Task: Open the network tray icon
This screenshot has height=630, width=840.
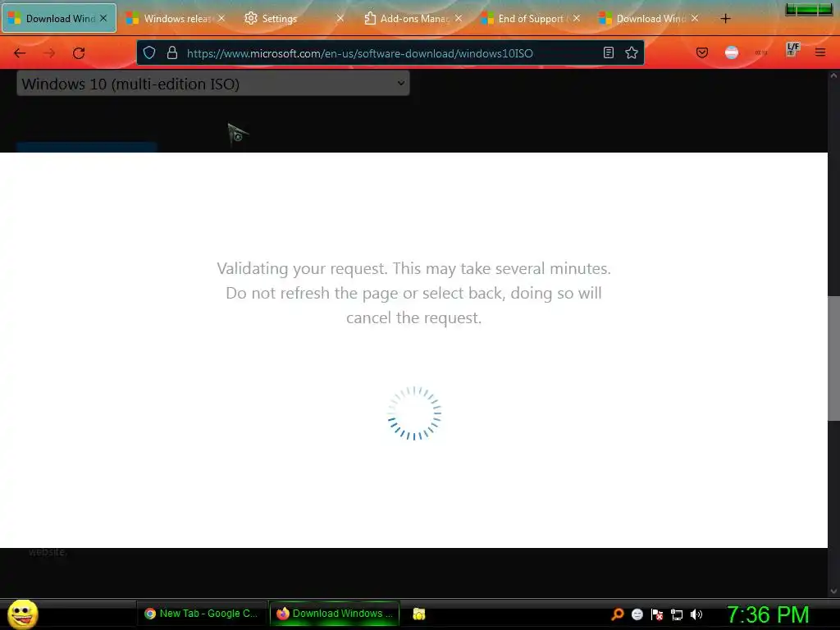Action: point(677,615)
